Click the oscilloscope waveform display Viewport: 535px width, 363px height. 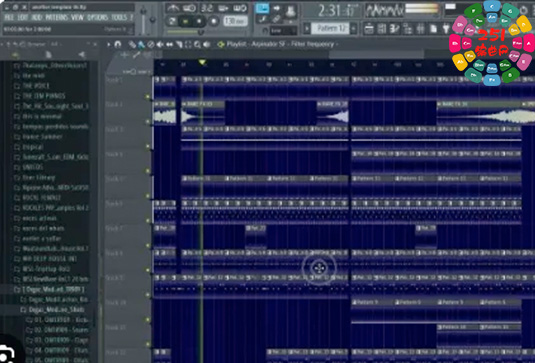click(384, 11)
